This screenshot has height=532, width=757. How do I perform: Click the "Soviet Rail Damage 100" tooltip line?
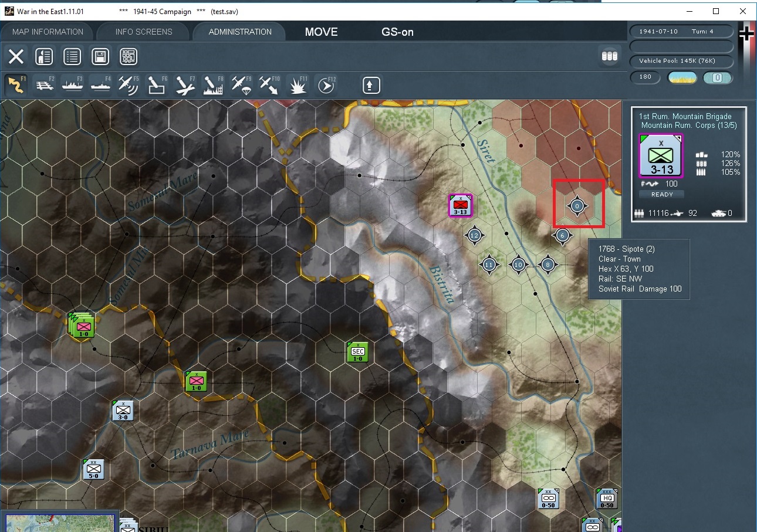pos(640,289)
